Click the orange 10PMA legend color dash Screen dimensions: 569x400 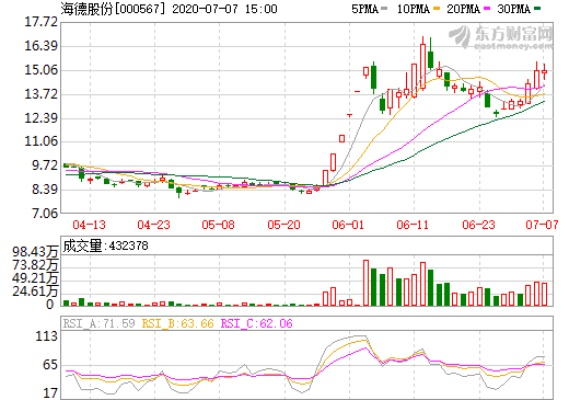(x=436, y=8)
